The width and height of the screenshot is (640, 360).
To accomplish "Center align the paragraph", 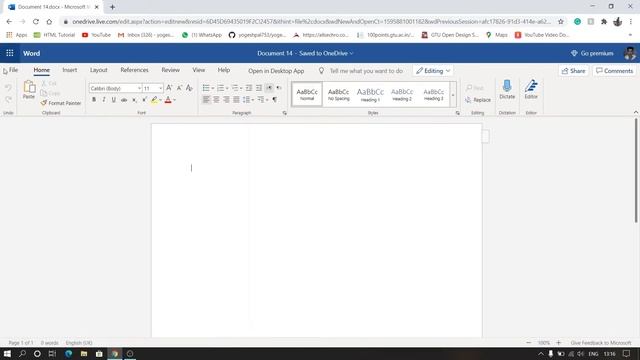I will click(x=216, y=100).
